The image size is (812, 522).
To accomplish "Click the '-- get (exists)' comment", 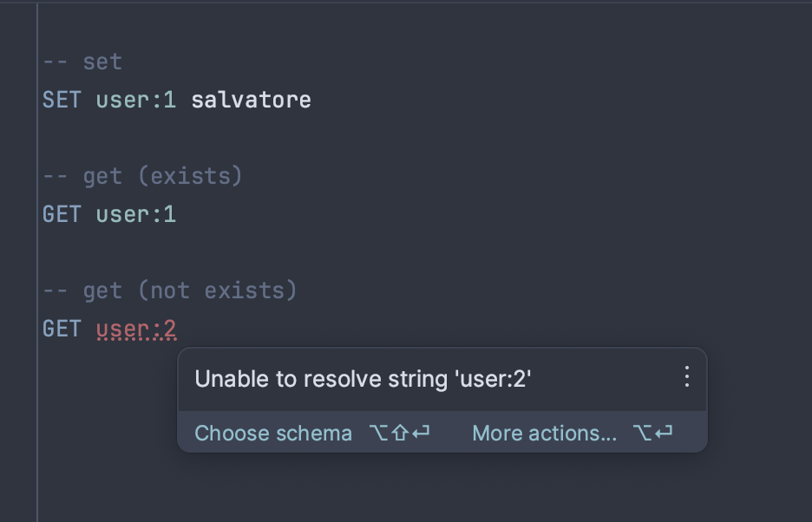I will 141,175.
